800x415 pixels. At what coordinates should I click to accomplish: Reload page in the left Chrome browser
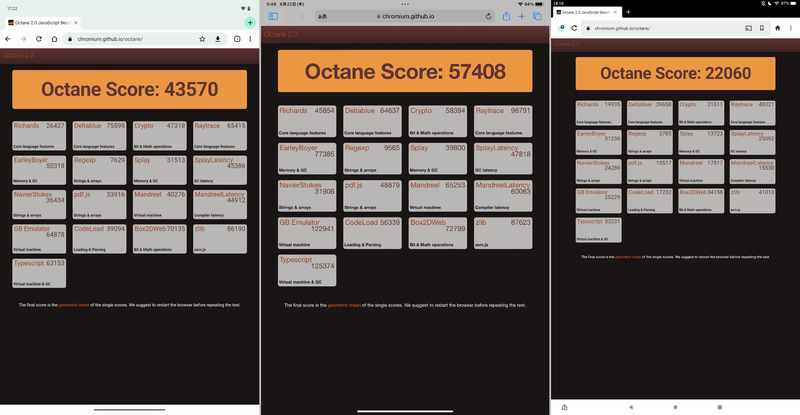coord(39,39)
